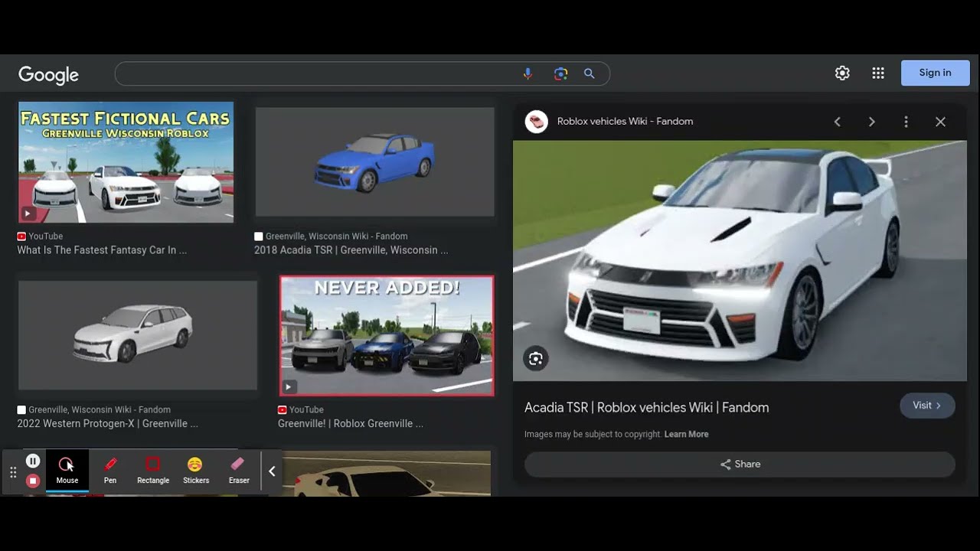Click Acadia TSR | Roblox vehicles Wiki title
The image size is (980, 551).
point(646,408)
